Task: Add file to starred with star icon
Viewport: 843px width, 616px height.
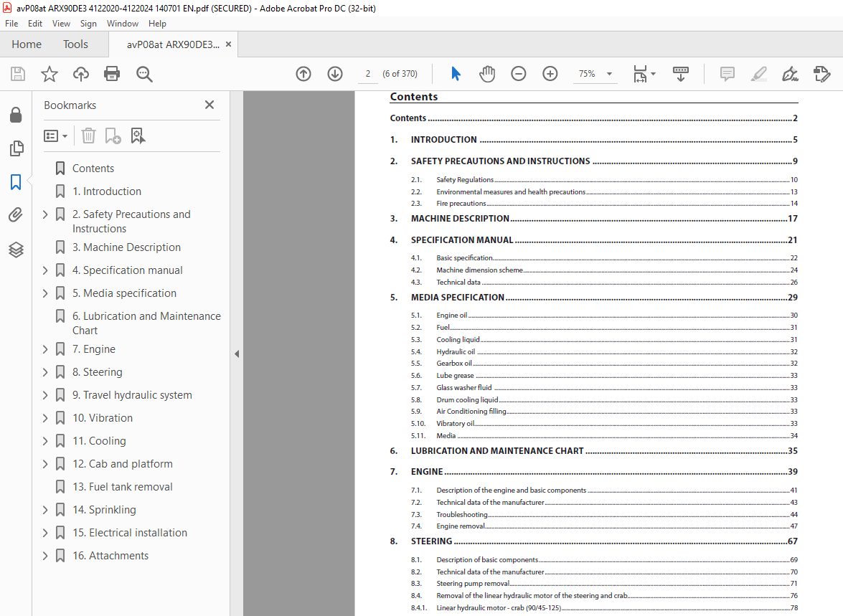Action: point(50,74)
